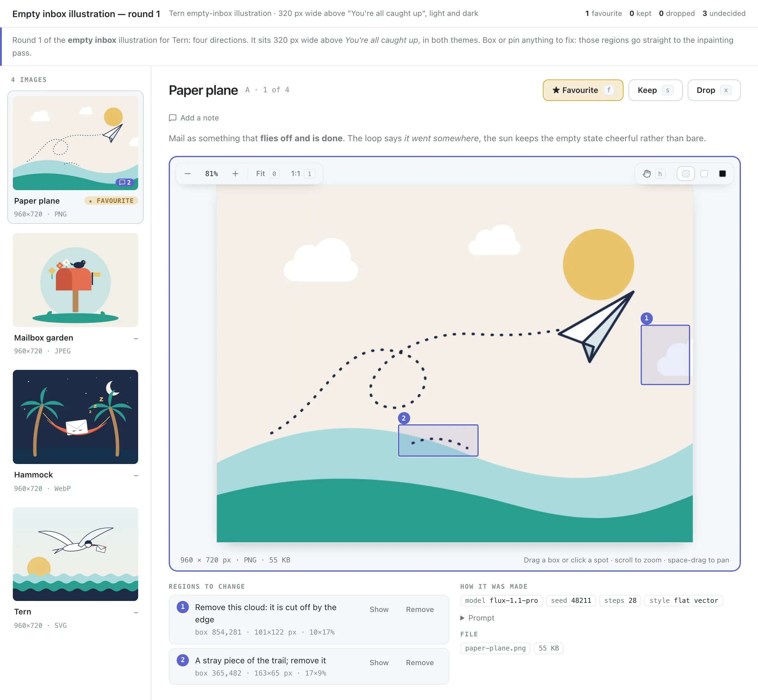Click the Mailbox garden title label
This screenshot has width=758, height=700.
pos(44,337)
